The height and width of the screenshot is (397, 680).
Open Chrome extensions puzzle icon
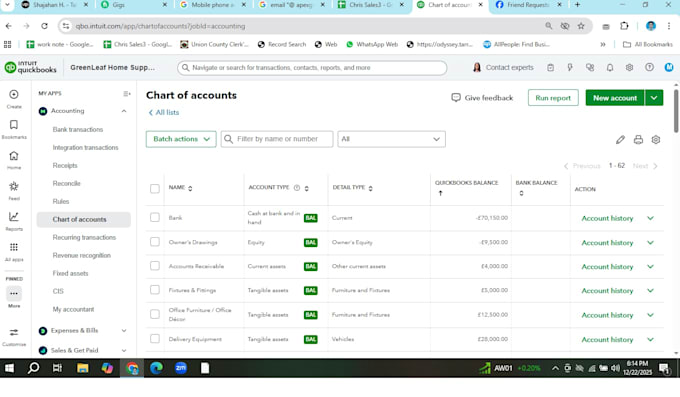tap(624, 26)
